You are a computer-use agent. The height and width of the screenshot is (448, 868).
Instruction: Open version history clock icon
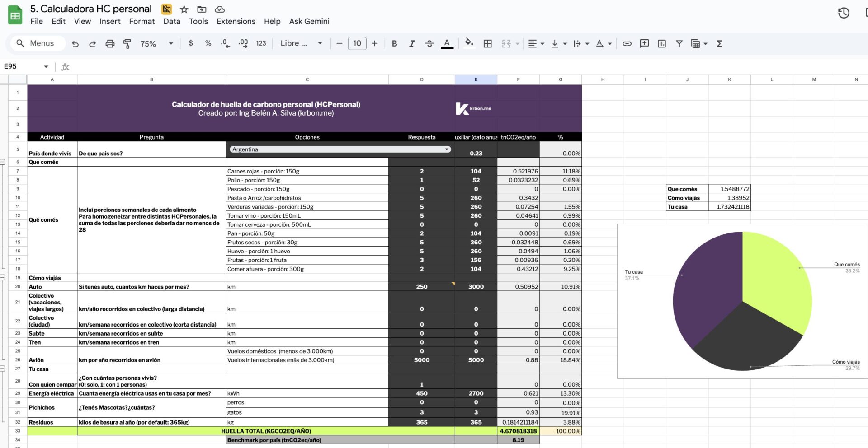[x=844, y=13]
